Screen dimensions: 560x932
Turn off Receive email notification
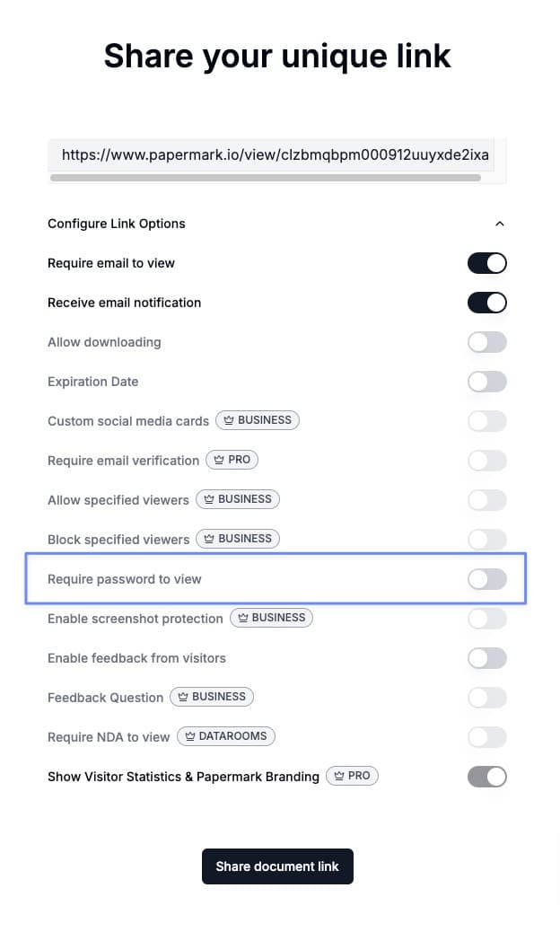pyautogui.click(x=487, y=303)
